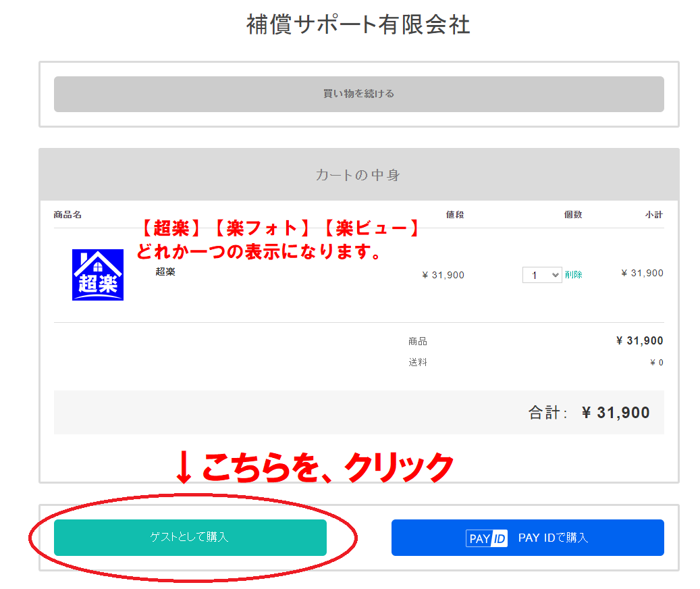
Task: Click the 補償サポート有限会社 shop title
Action: click(x=358, y=25)
